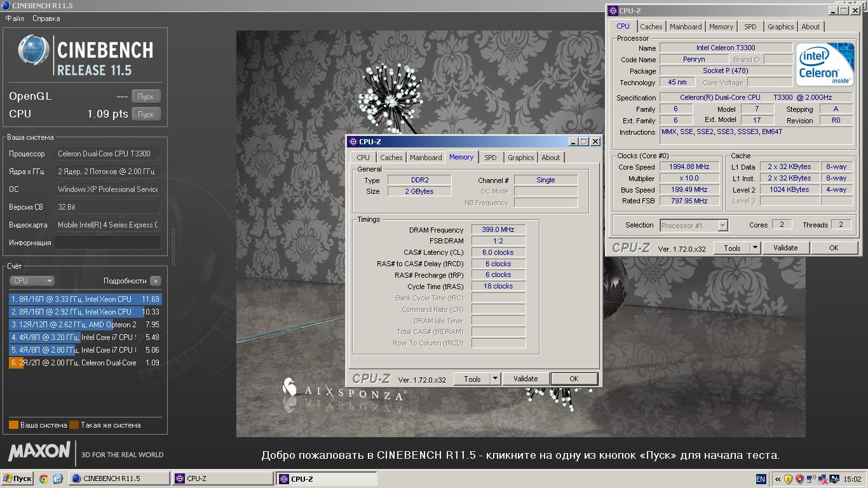Click the CINEBENCH title bar icon
Image resolution: width=868 pixels, height=488 pixels.
tap(6, 6)
